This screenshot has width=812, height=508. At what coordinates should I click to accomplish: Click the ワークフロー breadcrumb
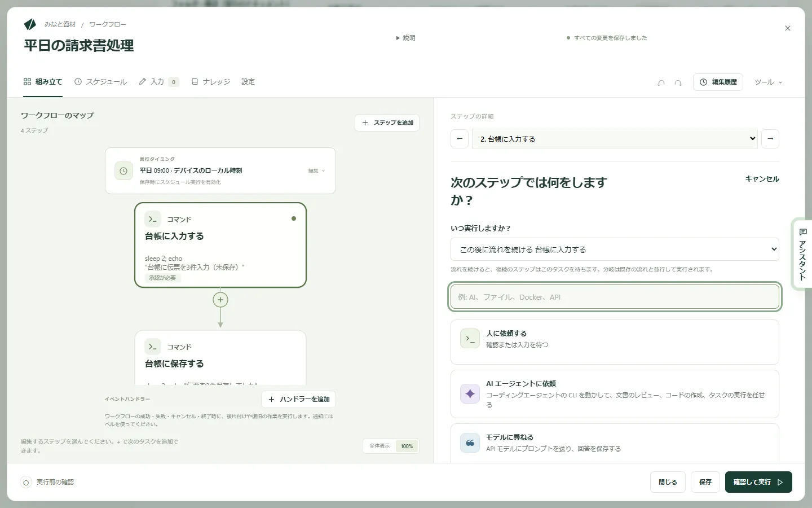click(x=108, y=24)
